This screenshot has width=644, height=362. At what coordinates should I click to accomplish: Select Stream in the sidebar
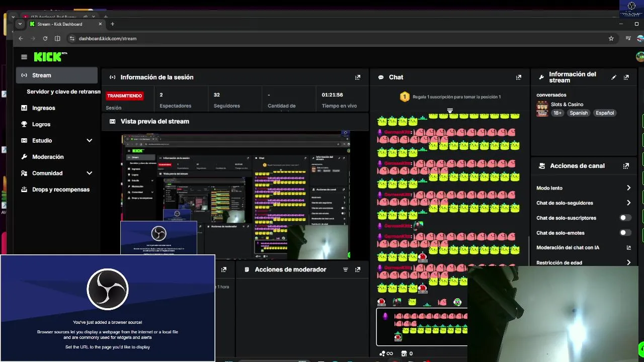point(57,75)
